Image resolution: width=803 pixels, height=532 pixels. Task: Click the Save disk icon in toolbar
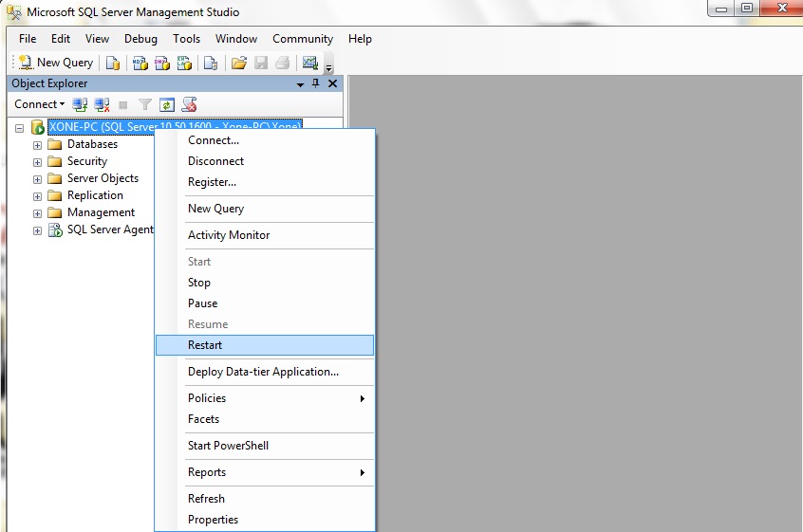click(x=261, y=63)
